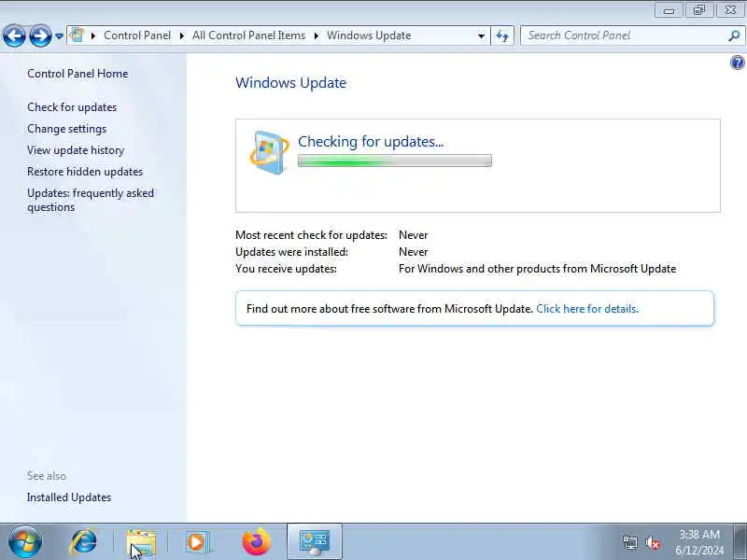The image size is (747, 560).
Task: Click Most recent check for updates label
Action: [x=312, y=235]
